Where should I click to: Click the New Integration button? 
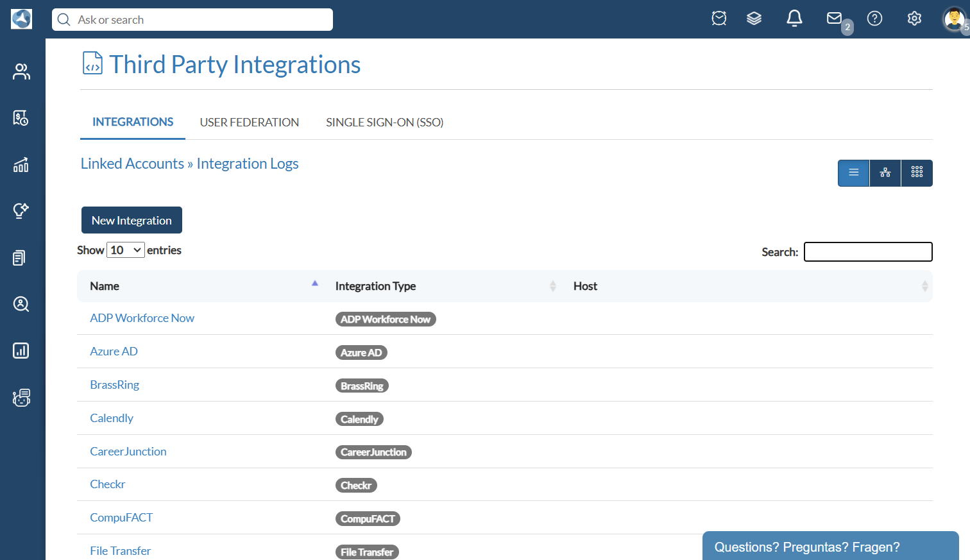132,220
